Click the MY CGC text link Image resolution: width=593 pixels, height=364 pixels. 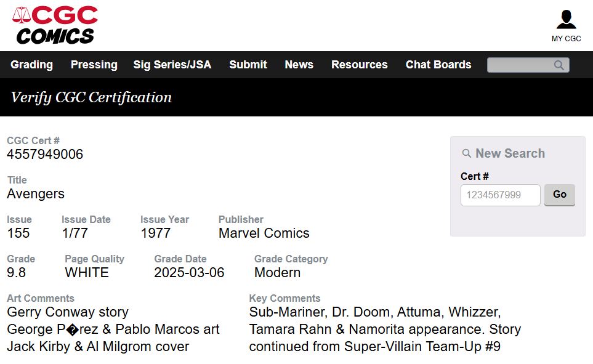click(566, 38)
